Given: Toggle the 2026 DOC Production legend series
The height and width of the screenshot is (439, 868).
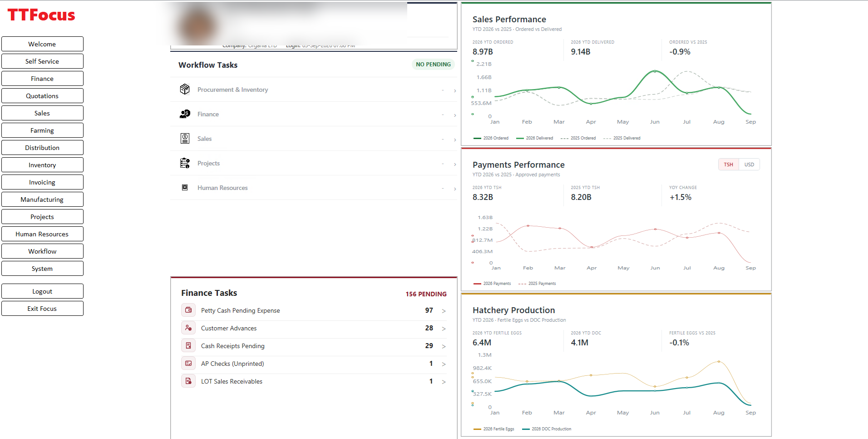Looking at the screenshot, I should pos(547,429).
